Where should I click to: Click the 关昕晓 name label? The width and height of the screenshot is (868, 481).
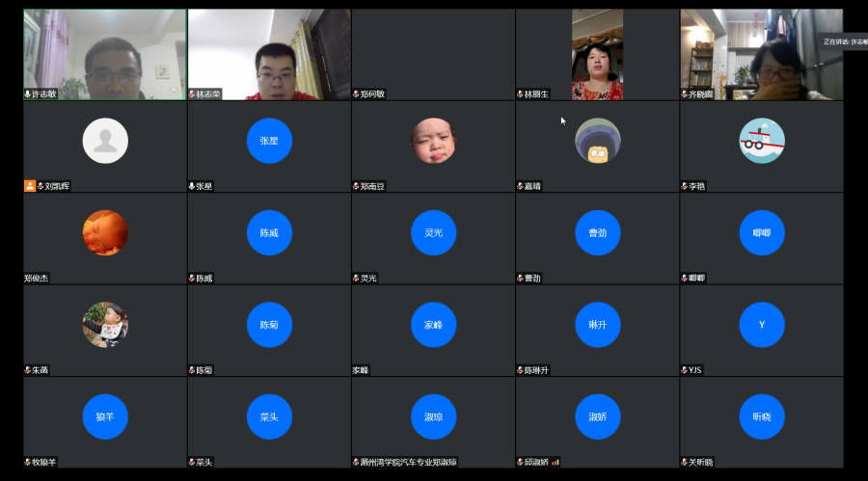[699, 462]
